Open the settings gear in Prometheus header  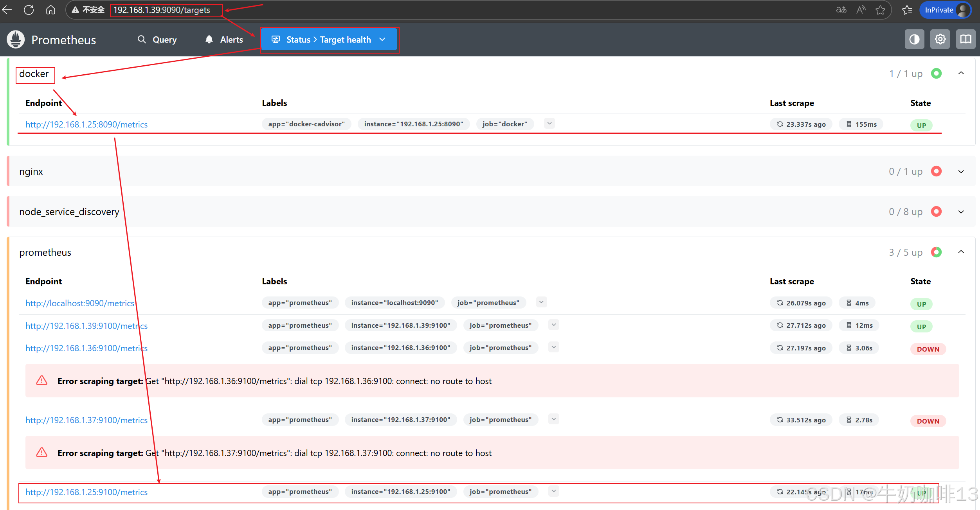click(940, 40)
